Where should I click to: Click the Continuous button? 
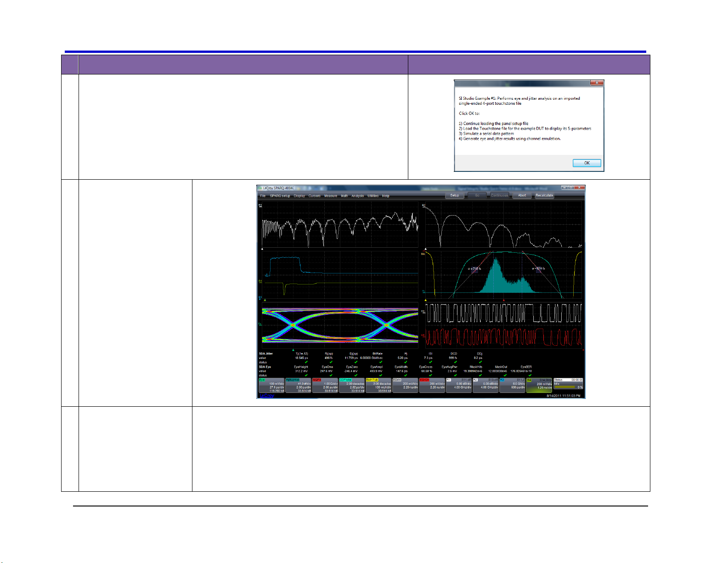(x=500, y=195)
